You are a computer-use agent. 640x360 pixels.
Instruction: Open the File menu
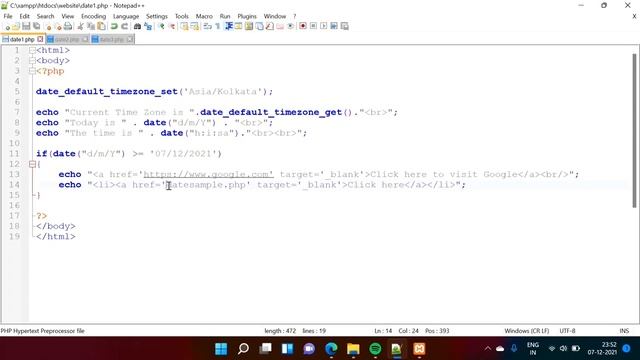pyautogui.click(x=8, y=16)
